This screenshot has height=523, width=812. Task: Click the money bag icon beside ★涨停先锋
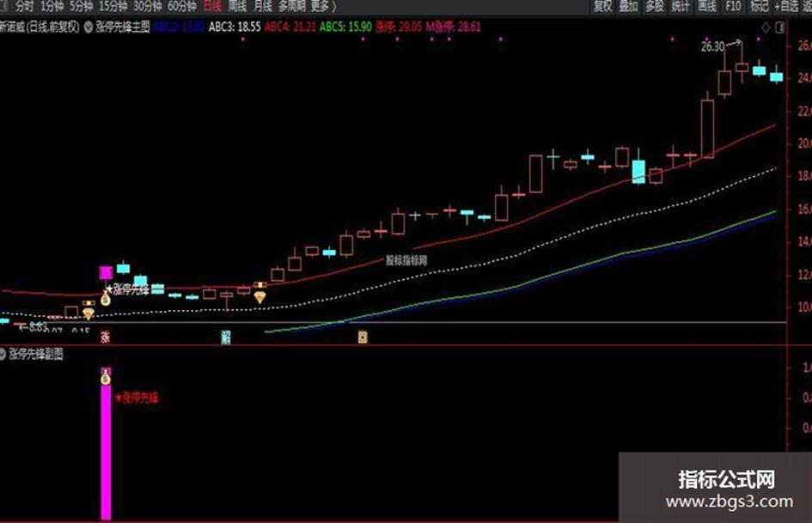coord(105,298)
